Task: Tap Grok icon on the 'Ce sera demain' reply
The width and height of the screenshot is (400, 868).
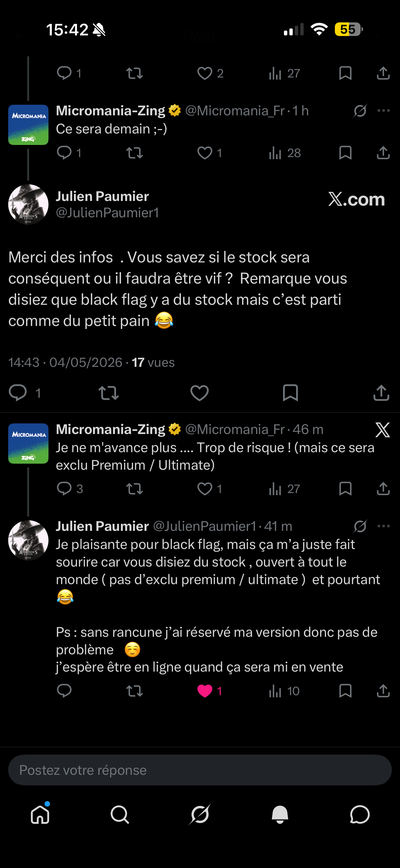Action: [360, 110]
